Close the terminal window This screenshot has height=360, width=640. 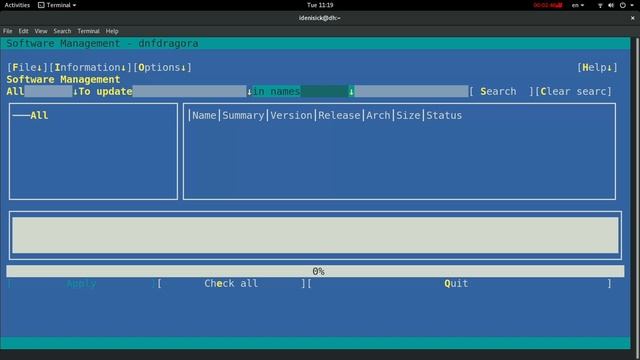(x=633, y=18)
